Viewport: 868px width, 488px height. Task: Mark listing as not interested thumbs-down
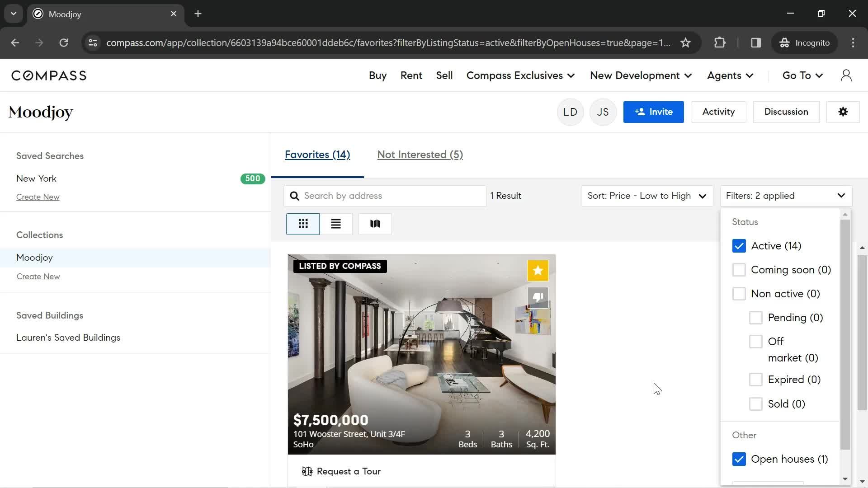pos(538,298)
